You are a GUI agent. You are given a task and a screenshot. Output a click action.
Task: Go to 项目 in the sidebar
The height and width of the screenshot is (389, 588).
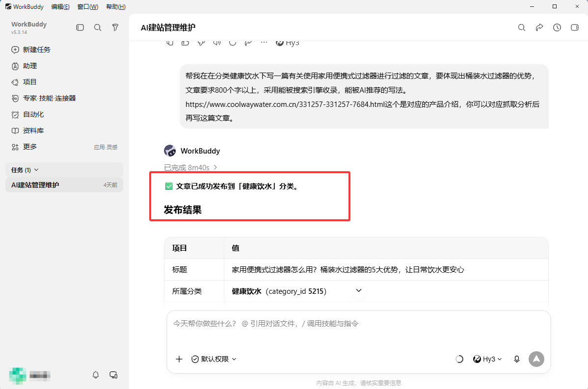click(x=24, y=82)
